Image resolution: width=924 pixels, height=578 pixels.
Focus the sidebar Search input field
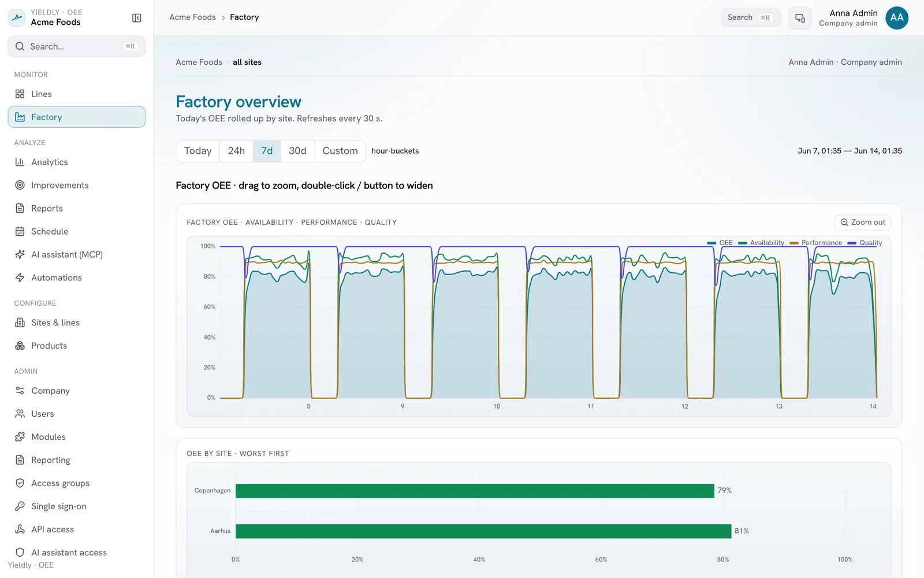click(x=76, y=46)
